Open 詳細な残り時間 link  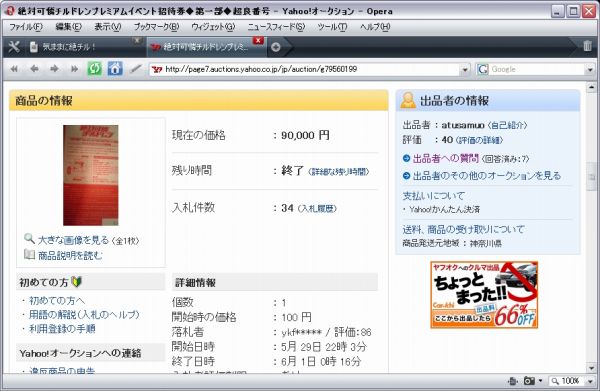[x=339, y=172]
